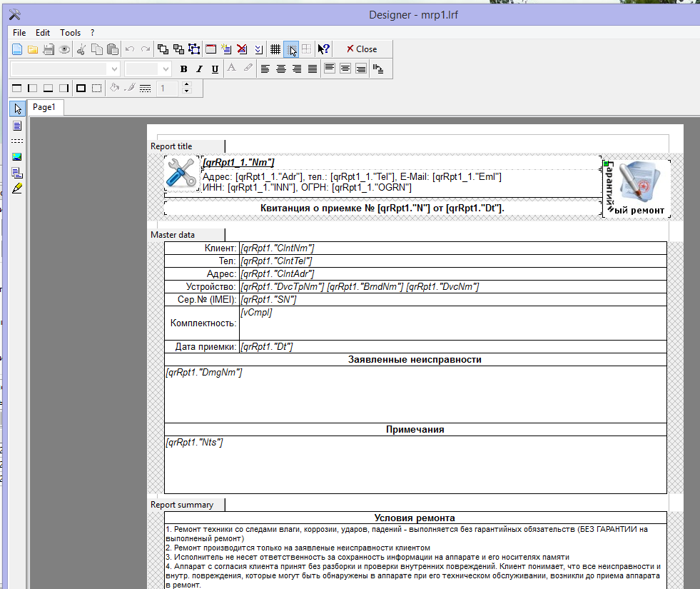The width and height of the screenshot is (700, 589).
Task: Preview the report with the eye icon
Action: coord(64,49)
